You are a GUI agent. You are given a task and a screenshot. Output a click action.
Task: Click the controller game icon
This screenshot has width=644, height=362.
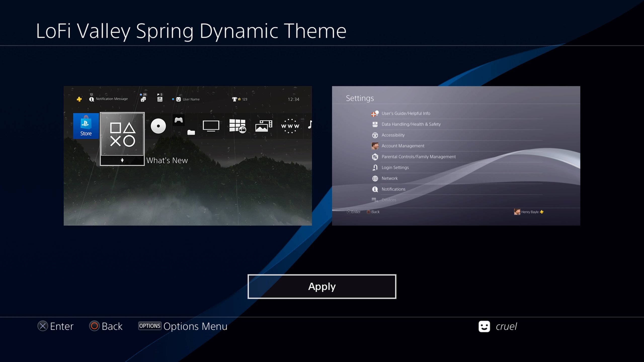tap(179, 120)
